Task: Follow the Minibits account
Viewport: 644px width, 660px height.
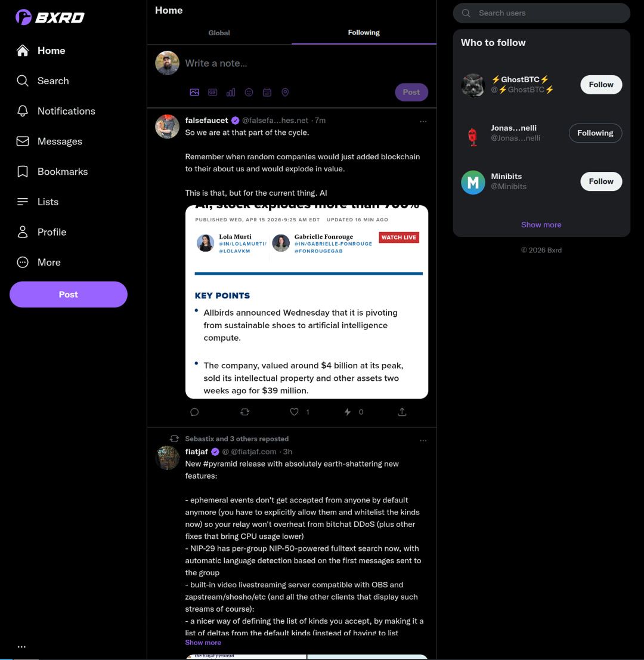Action: pos(601,181)
